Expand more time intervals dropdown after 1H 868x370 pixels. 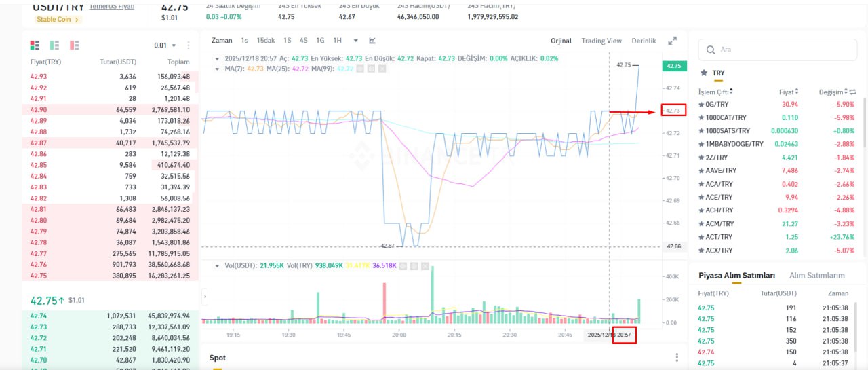355,41
